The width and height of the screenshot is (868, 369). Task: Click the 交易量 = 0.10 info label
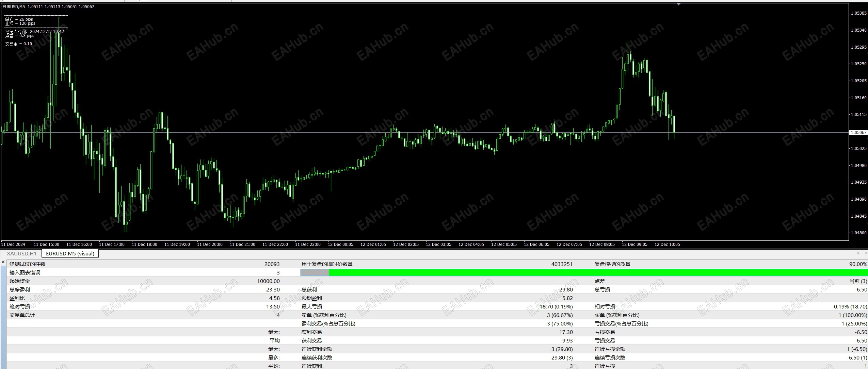click(18, 44)
